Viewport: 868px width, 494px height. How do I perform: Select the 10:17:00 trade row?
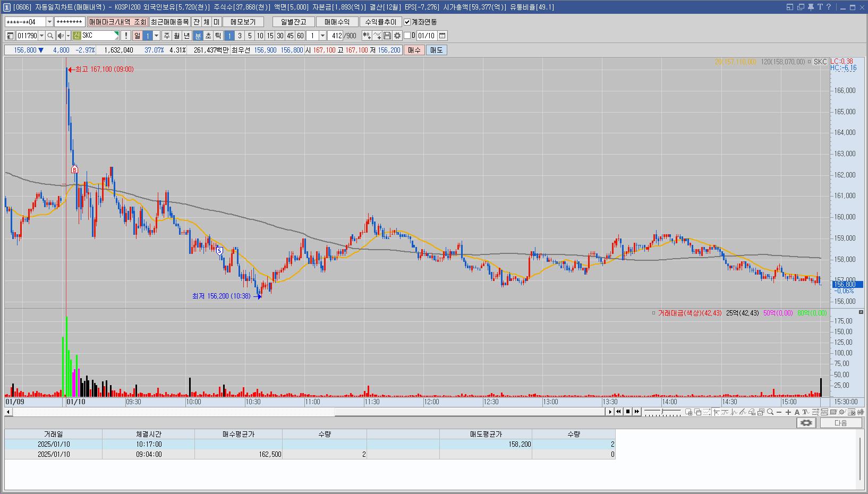point(310,444)
